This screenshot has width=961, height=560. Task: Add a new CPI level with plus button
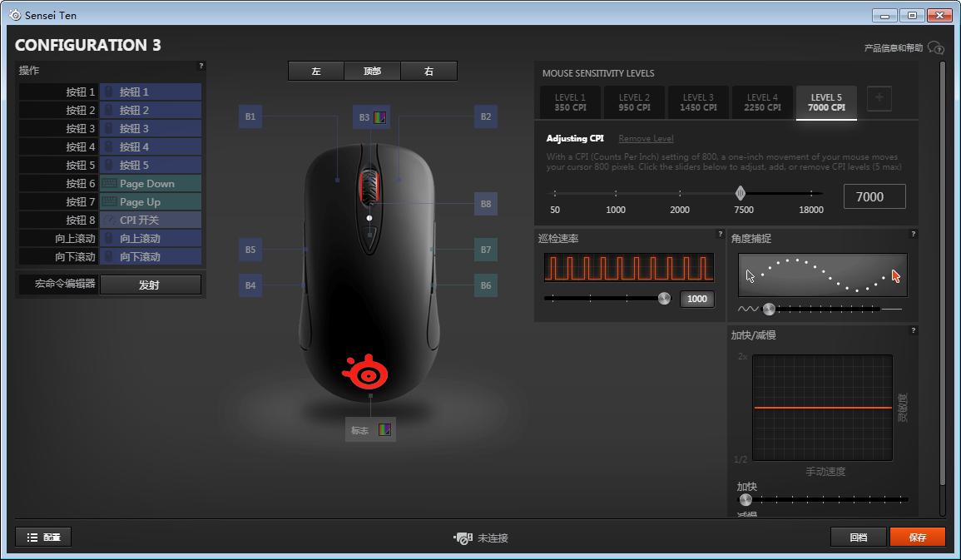(879, 98)
